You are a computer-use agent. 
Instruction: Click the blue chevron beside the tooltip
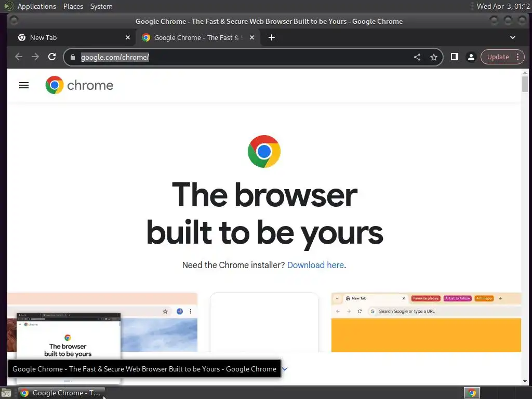point(285,369)
